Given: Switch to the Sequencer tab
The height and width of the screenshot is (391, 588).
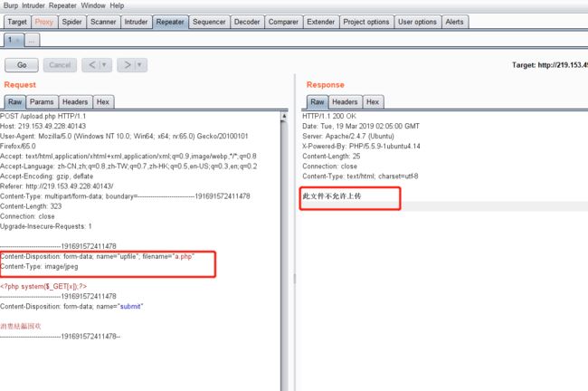Looking at the screenshot, I should tap(209, 22).
